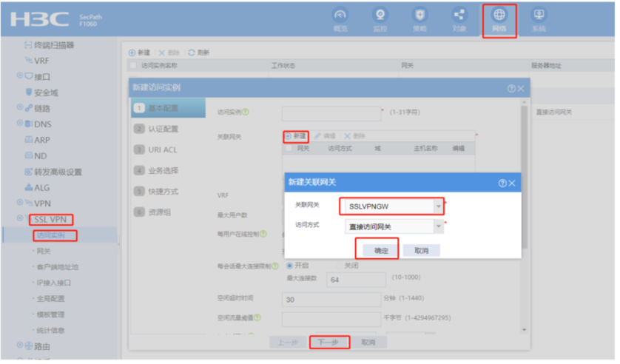Click the H3C logo
Screen dimensions: 620x364
(39, 19)
